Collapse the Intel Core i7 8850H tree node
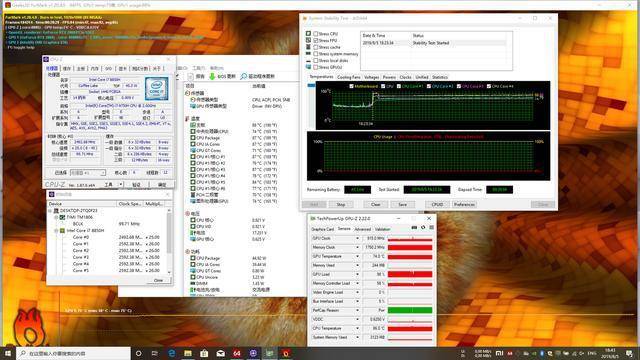 coord(56,231)
